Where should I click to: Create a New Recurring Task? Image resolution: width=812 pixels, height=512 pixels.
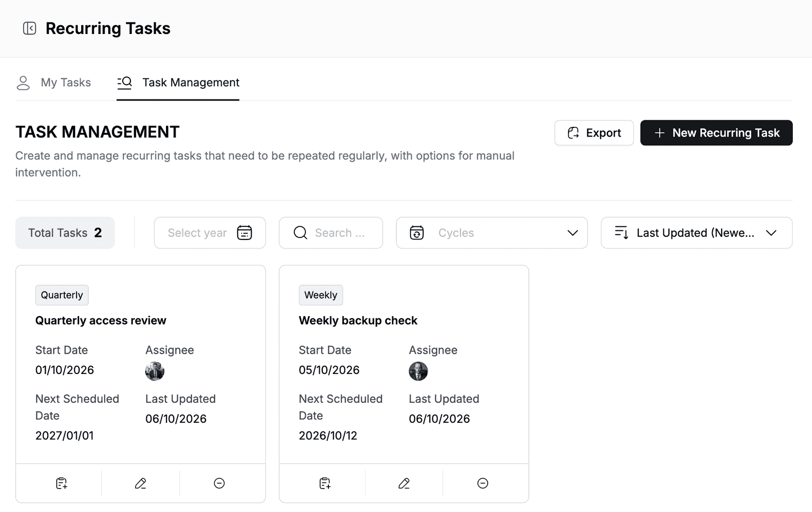point(716,133)
